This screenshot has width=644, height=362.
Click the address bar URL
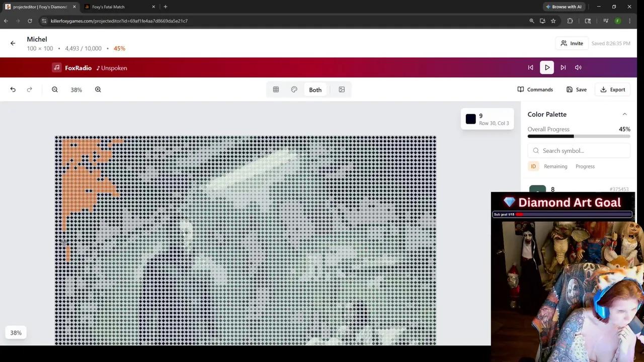[x=119, y=21]
